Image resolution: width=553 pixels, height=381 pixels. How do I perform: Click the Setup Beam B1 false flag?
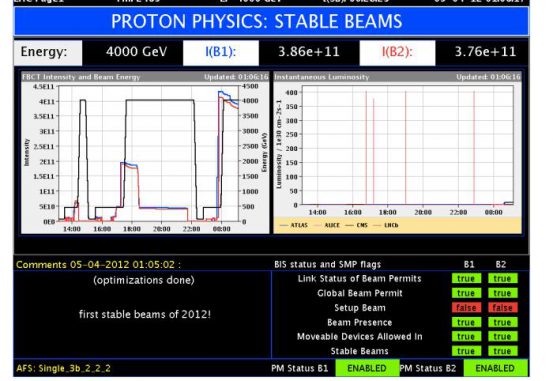point(466,308)
